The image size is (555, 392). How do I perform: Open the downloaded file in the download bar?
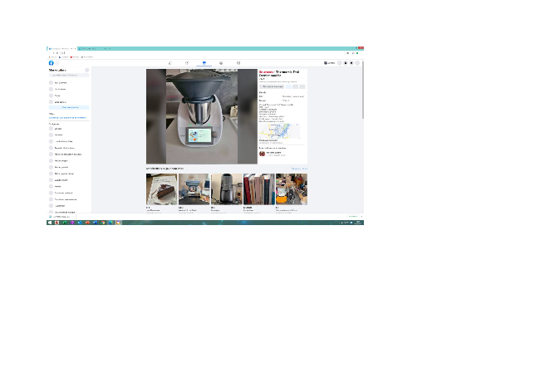(x=61, y=217)
